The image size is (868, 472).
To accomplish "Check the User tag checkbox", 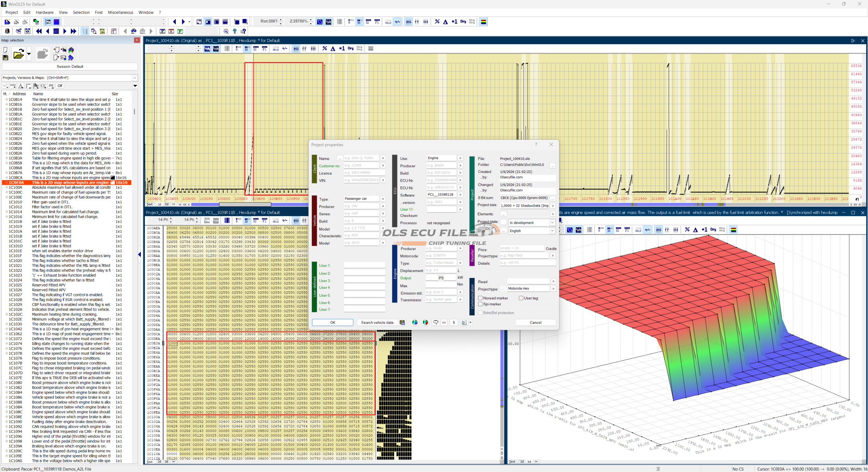I will [521, 298].
